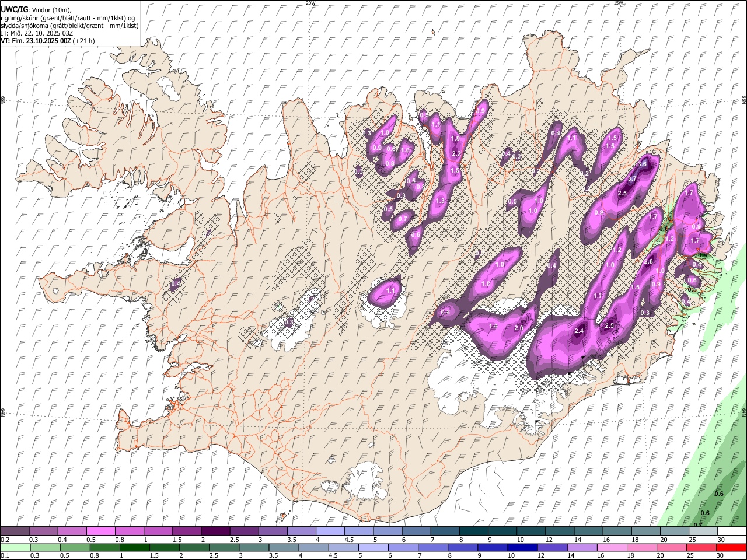The image size is (747, 560).
Task: Click the '2.2' precipitation value on map
Action: (456, 153)
